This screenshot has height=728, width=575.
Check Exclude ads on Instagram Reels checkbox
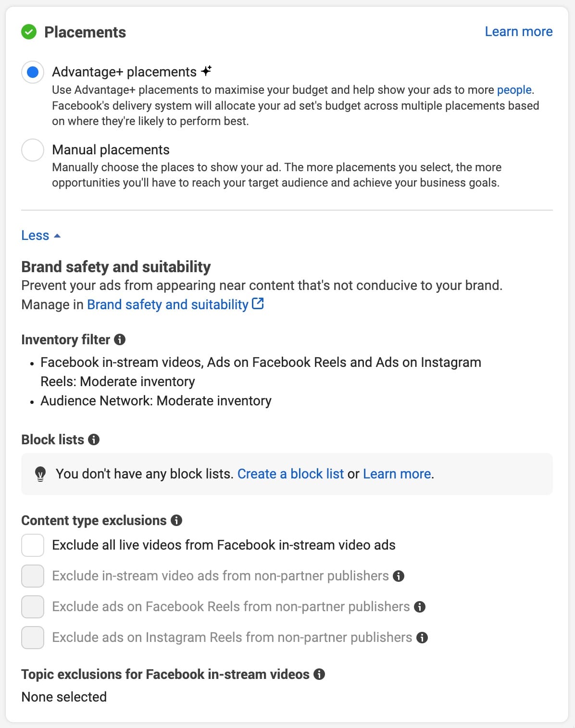pos(33,638)
